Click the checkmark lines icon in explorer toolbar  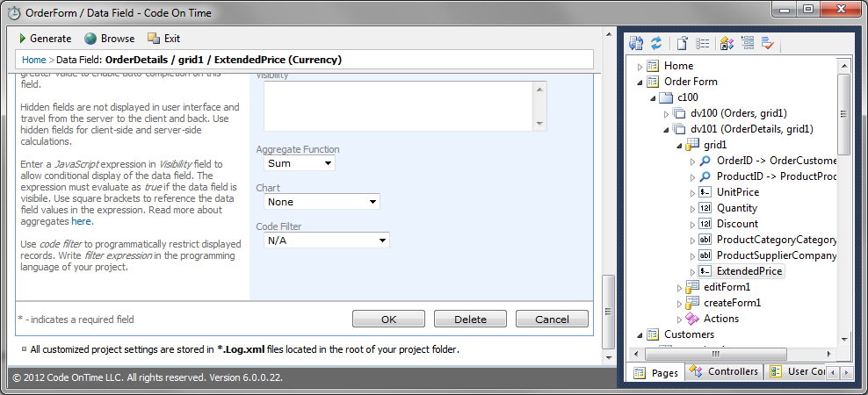[767, 43]
